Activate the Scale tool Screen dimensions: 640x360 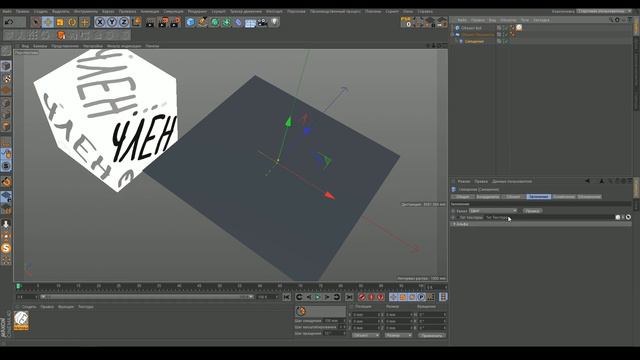click(x=60, y=22)
